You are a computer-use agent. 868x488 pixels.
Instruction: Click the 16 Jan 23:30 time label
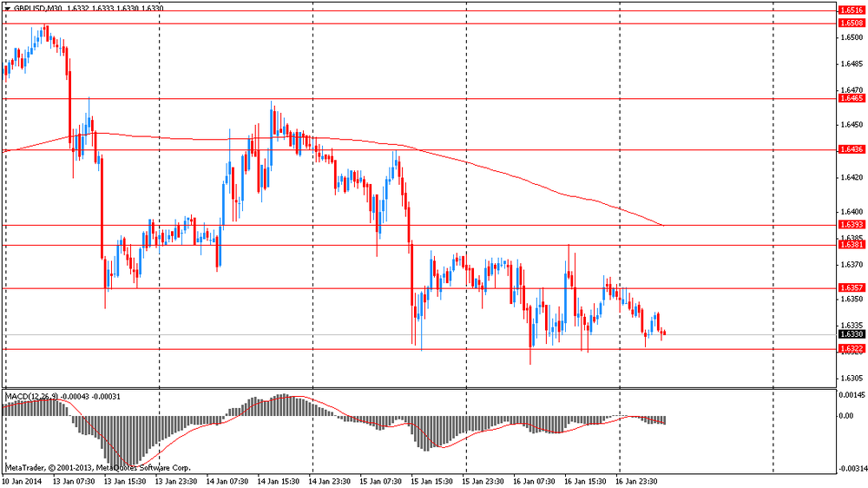point(636,481)
